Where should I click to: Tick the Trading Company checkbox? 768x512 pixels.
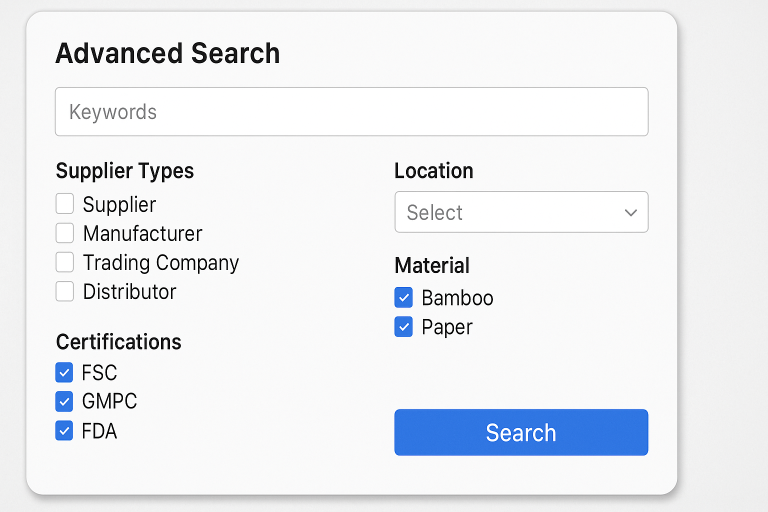pos(65,262)
